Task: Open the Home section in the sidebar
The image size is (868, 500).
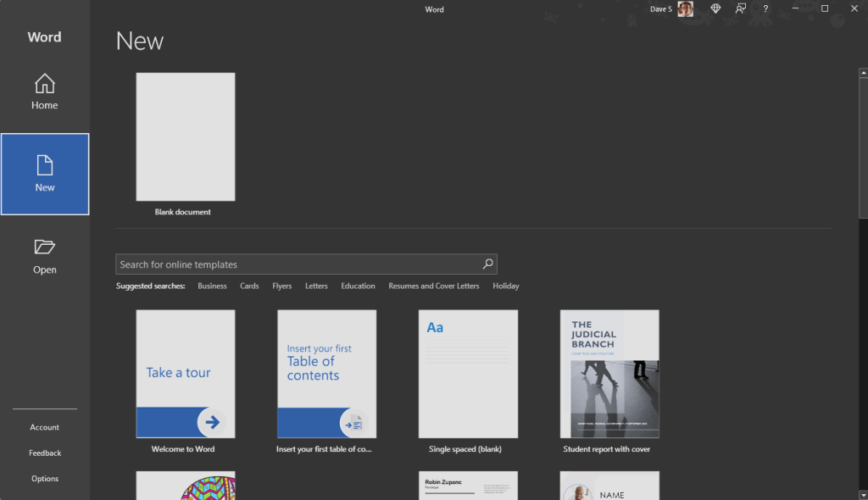Action: click(44, 92)
